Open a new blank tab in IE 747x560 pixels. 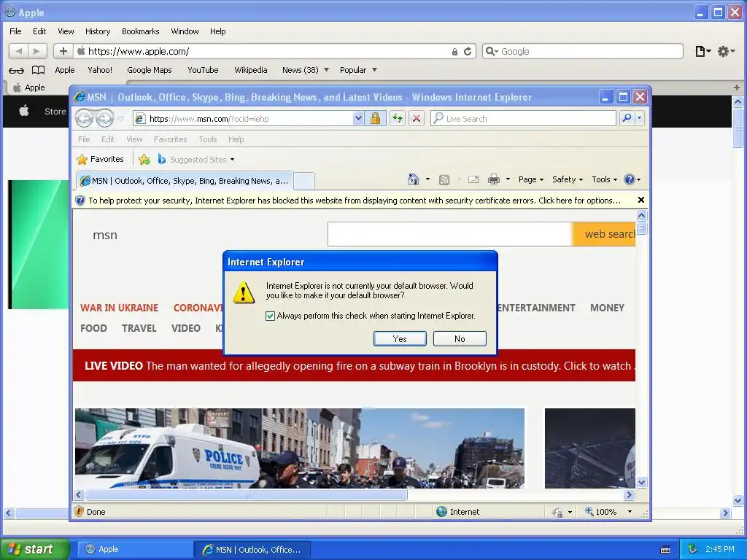click(304, 182)
